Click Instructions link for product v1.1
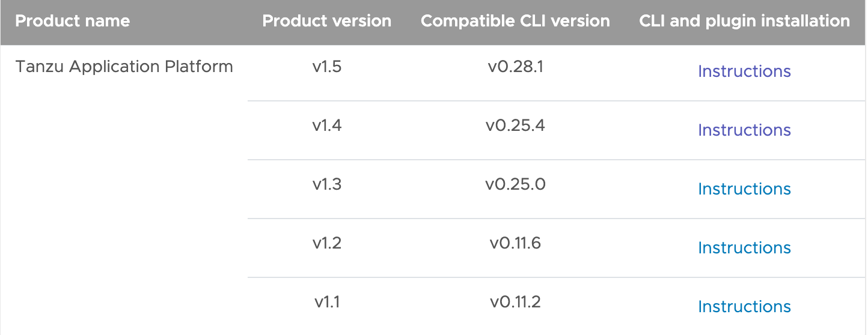The width and height of the screenshot is (868, 335). coord(744,307)
